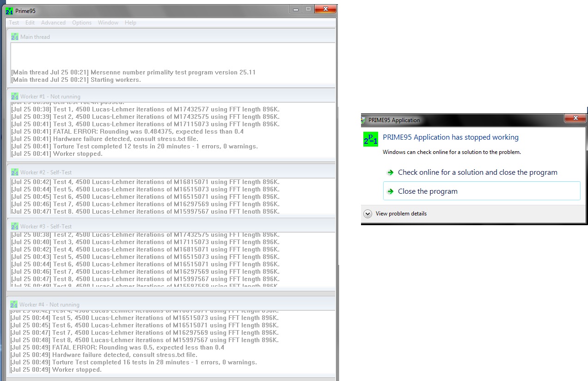588x381 pixels.
Task: Expand View problem details chevron
Action: pyautogui.click(x=368, y=214)
